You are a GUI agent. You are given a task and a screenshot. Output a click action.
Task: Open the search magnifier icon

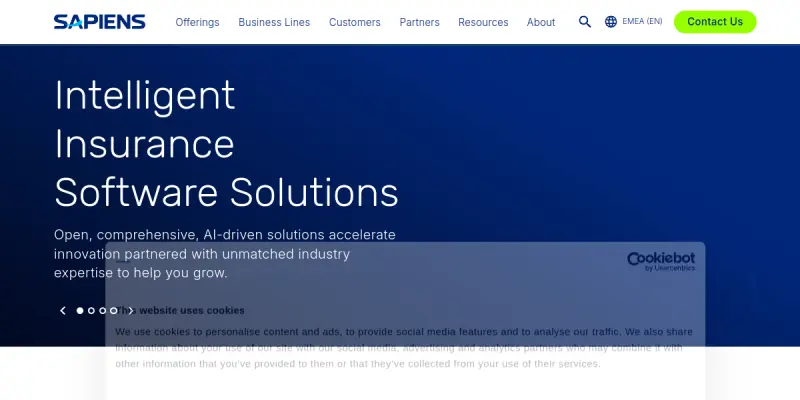pyautogui.click(x=585, y=22)
